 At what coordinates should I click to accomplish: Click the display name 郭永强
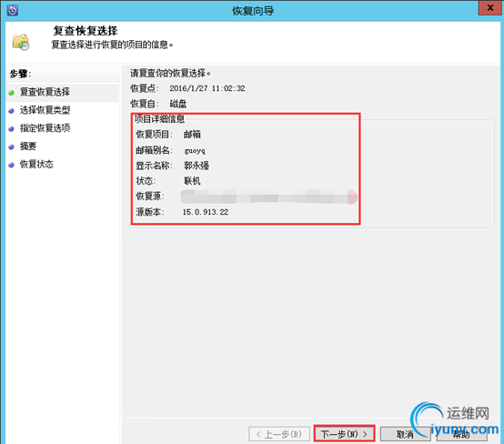(197, 166)
